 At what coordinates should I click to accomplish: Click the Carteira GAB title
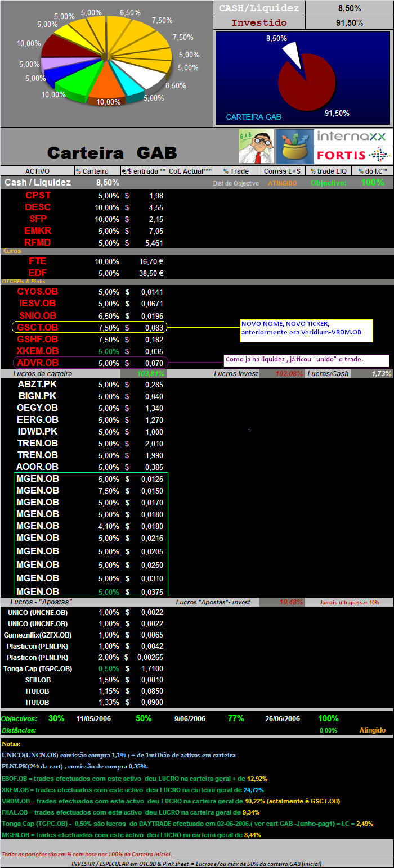(111, 152)
